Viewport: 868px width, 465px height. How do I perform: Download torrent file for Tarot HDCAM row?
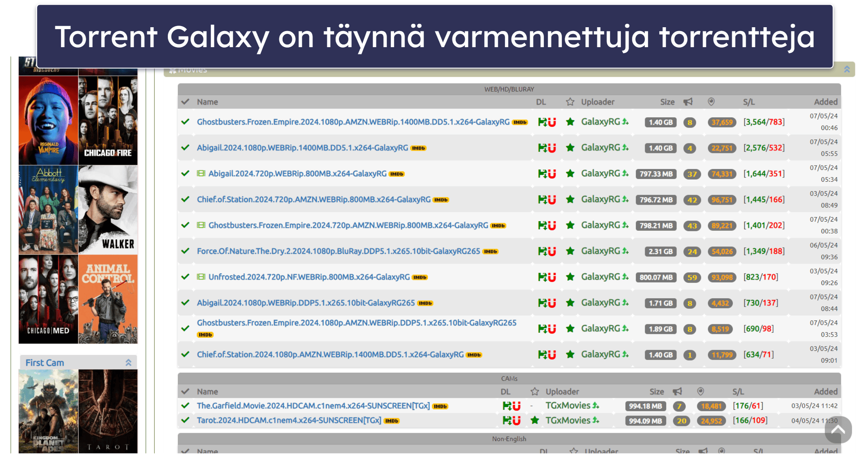click(507, 421)
